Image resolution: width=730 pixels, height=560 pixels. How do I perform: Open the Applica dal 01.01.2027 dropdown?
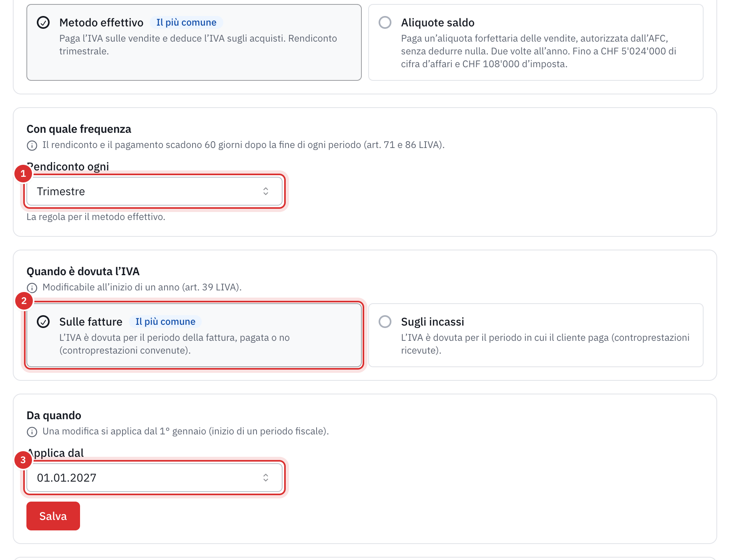pyautogui.click(x=154, y=478)
